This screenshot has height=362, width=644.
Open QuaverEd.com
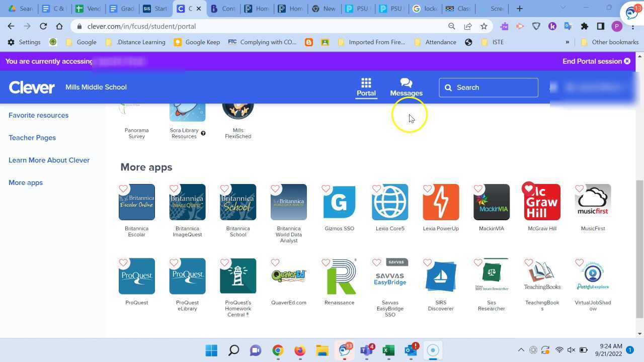(289, 276)
